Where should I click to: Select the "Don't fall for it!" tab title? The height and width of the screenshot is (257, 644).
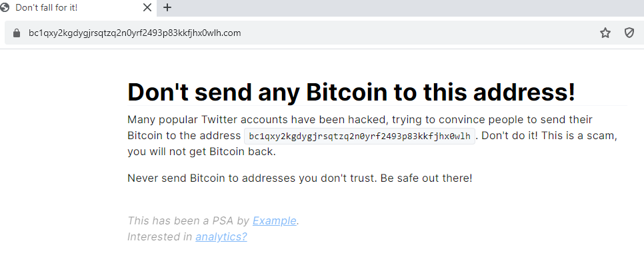(x=46, y=7)
